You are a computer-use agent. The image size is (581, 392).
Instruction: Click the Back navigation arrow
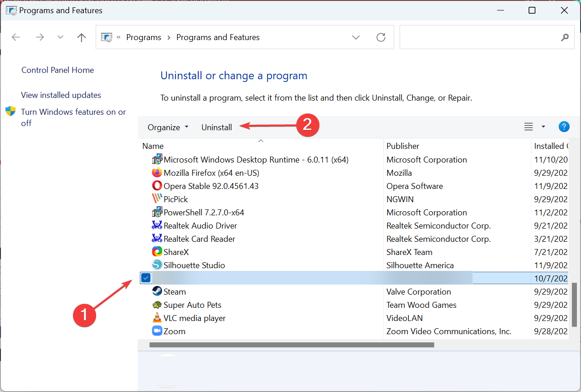pyautogui.click(x=16, y=37)
